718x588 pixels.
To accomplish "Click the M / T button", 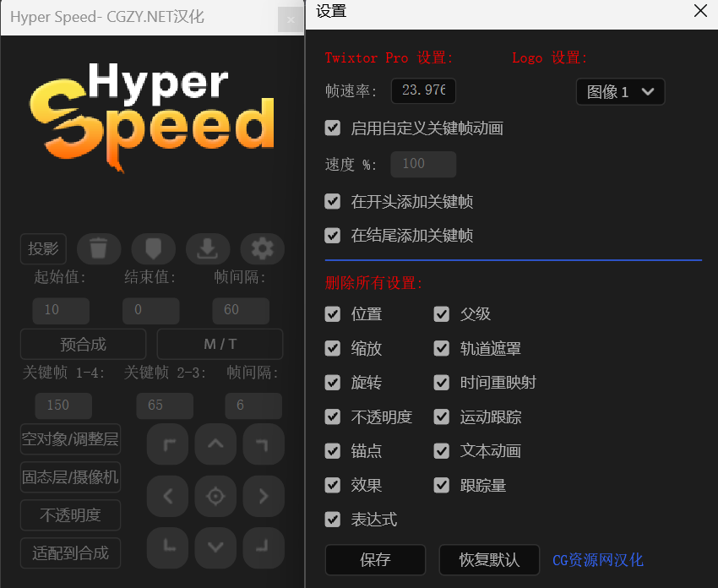I will pyautogui.click(x=220, y=344).
